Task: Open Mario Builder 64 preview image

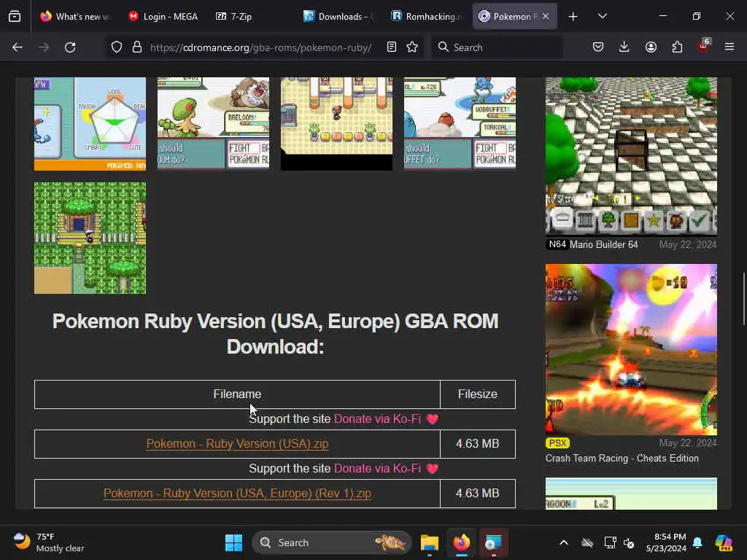Action: pos(631,156)
